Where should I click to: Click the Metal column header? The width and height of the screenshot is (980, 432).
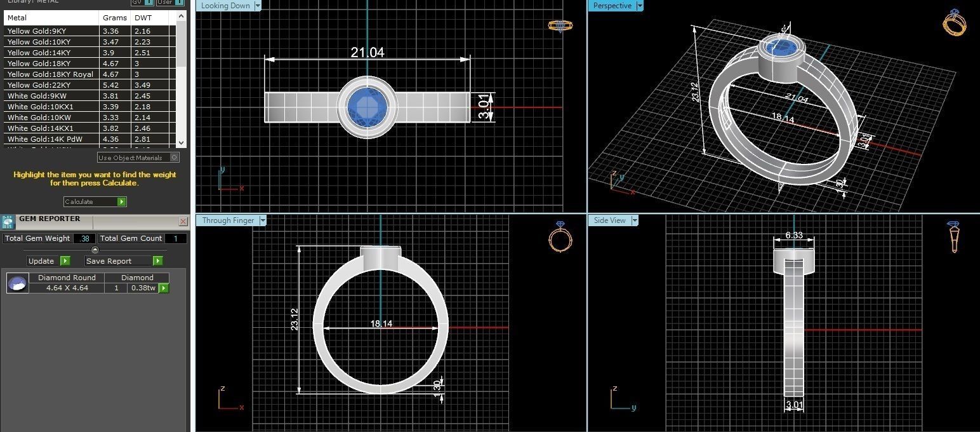(x=51, y=18)
